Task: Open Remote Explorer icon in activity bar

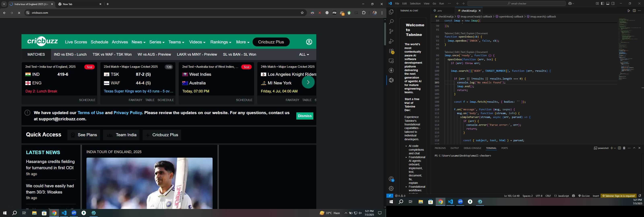Action: click(x=391, y=61)
